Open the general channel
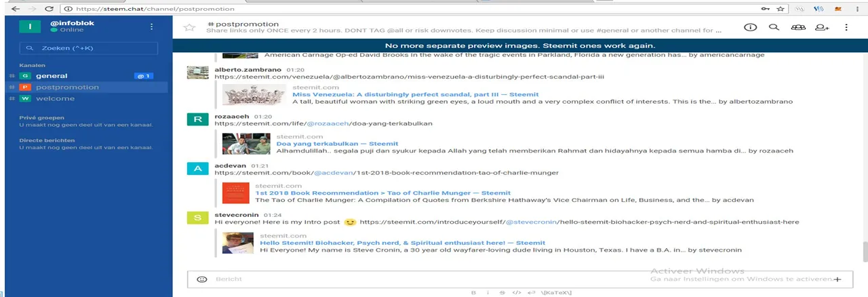Screen dimensions: 868x297 pos(52,76)
